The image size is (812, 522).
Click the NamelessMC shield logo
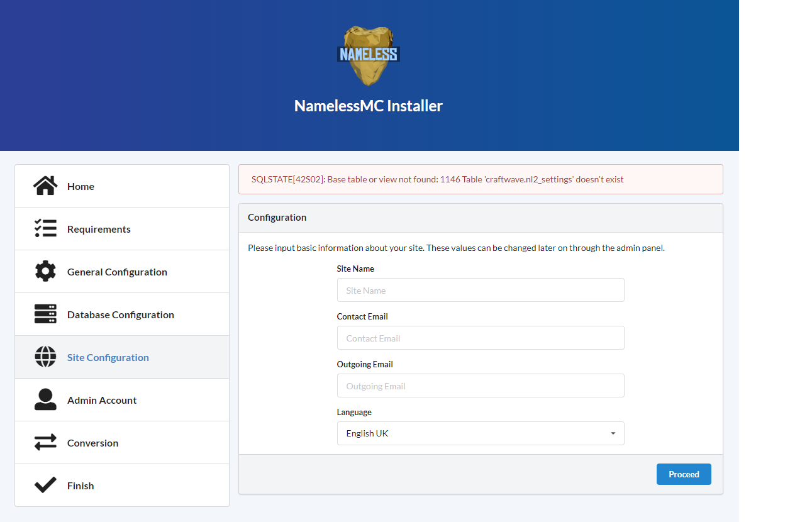pos(367,55)
